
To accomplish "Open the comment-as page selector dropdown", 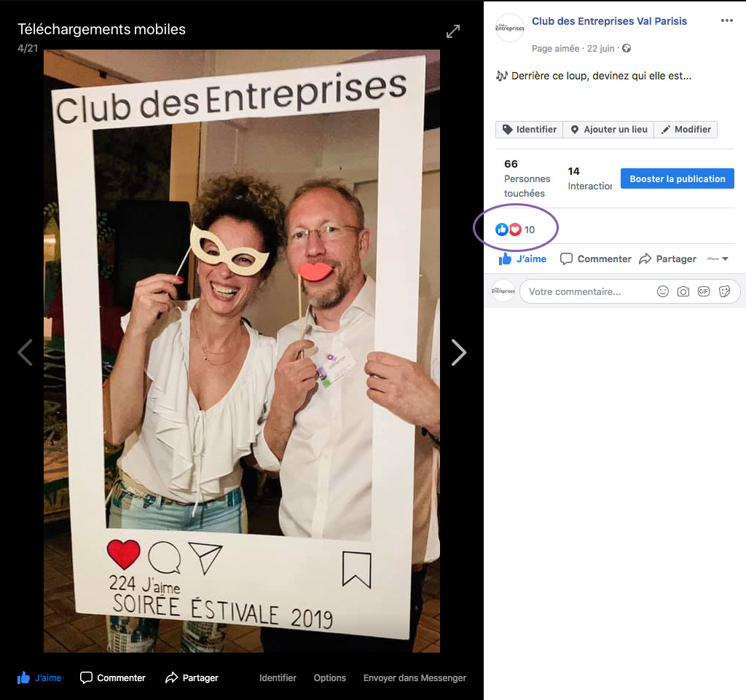I will tap(718, 259).
